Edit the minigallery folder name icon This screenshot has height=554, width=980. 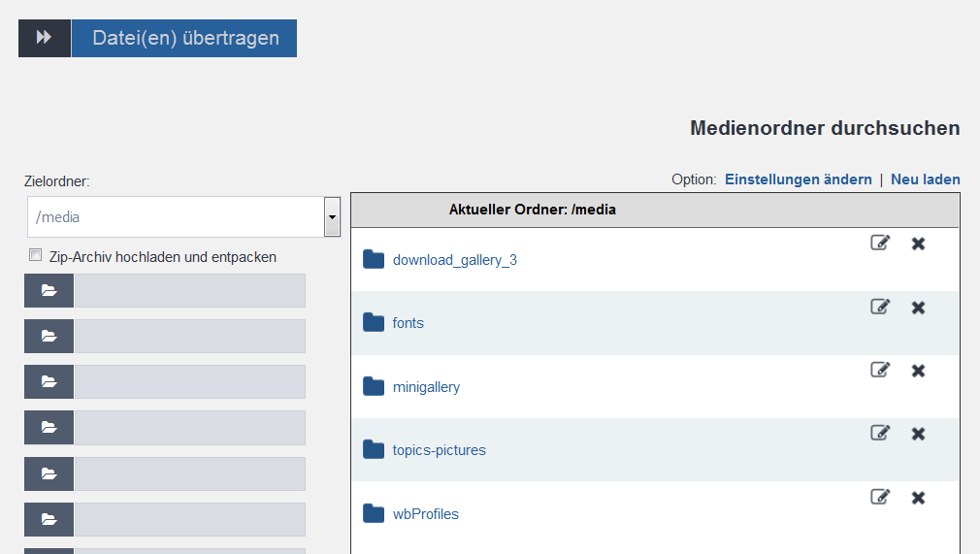coord(880,370)
